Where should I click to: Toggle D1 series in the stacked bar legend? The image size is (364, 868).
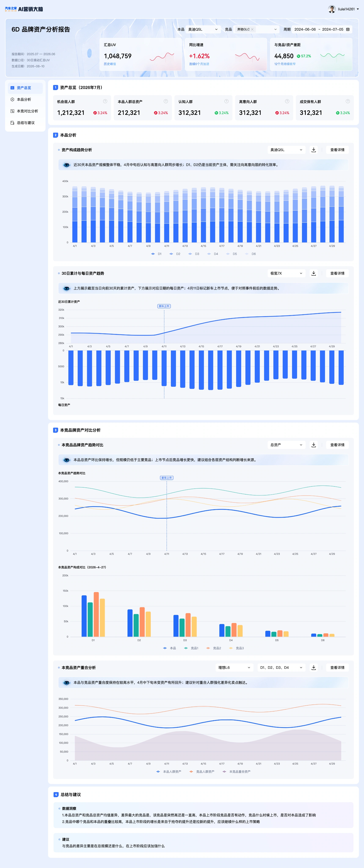click(156, 254)
